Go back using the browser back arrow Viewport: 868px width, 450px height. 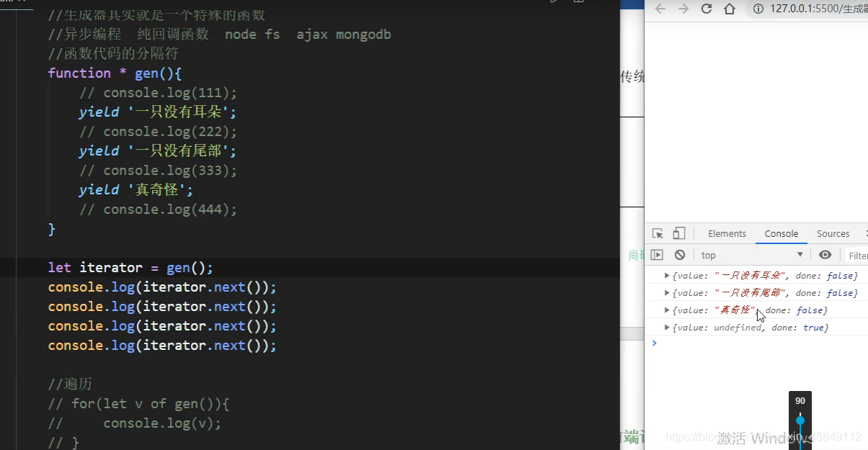coord(661,9)
